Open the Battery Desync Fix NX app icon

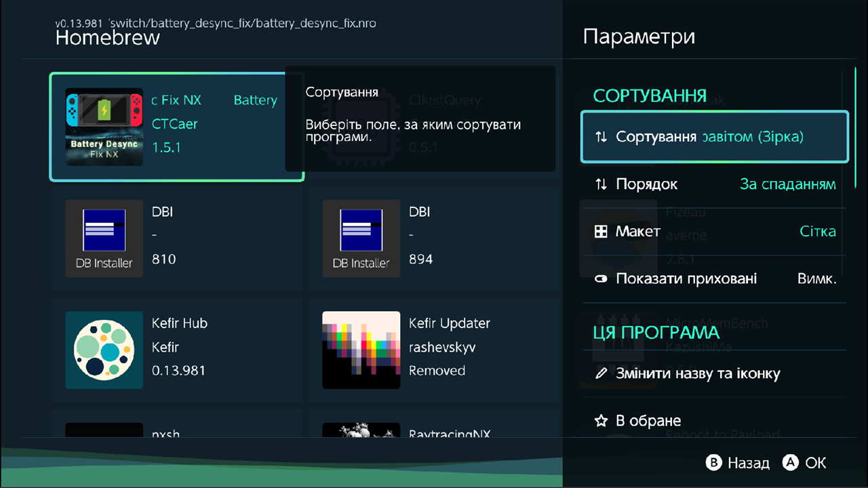click(104, 127)
